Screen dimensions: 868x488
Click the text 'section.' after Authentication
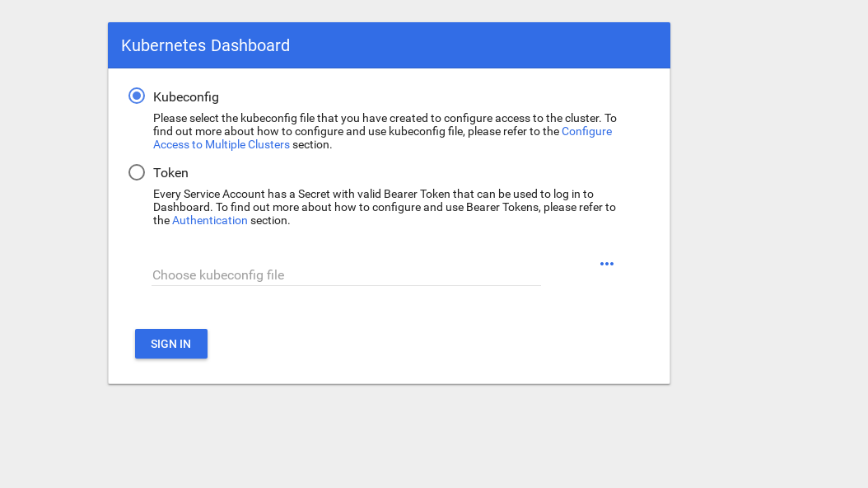(x=270, y=220)
